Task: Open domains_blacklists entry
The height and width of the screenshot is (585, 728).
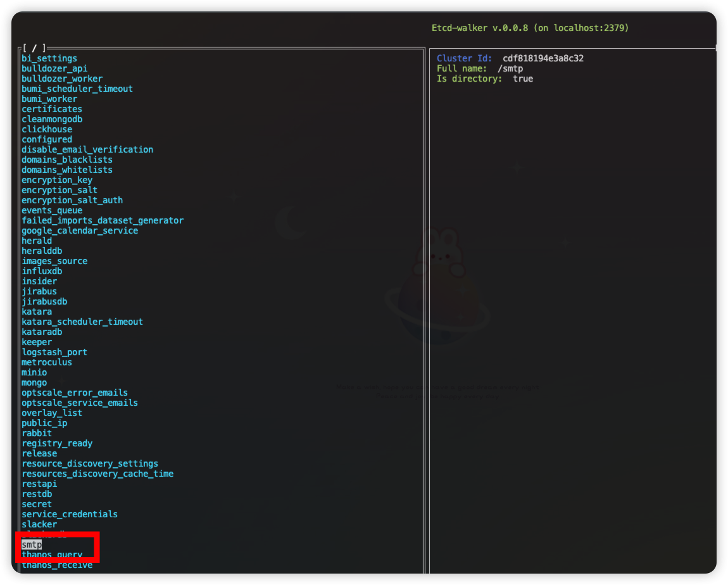Action: 67,160
